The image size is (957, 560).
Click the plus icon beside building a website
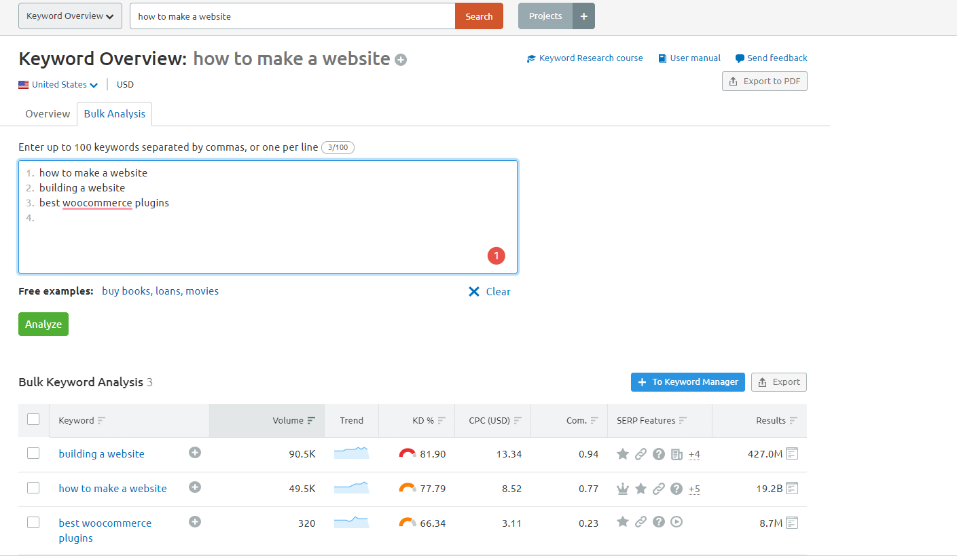195,453
